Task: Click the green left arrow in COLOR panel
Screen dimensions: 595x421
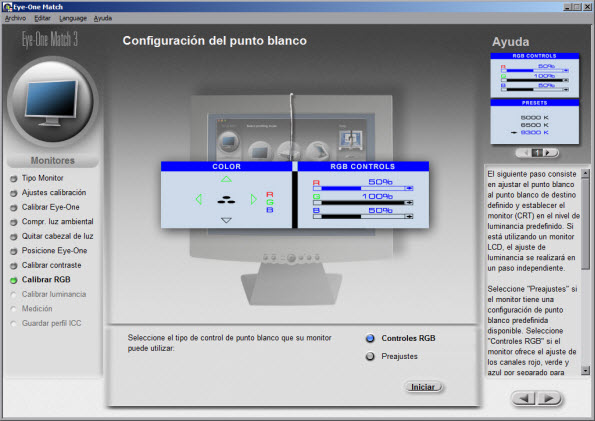Action: (198, 199)
